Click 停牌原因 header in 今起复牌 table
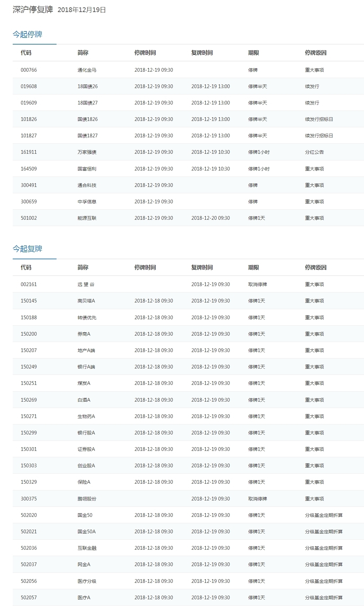 point(315,268)
